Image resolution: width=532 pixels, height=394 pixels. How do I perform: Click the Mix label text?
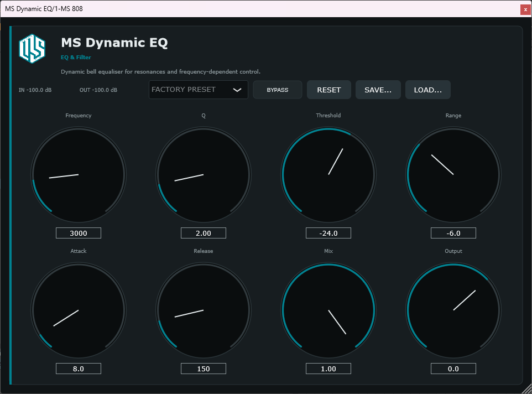[x=328, y=251]
